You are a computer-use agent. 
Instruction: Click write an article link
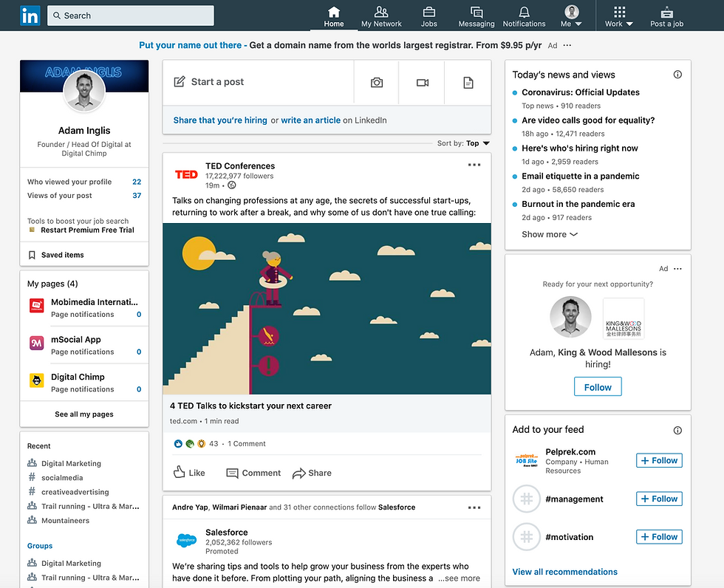pos(311,120)
